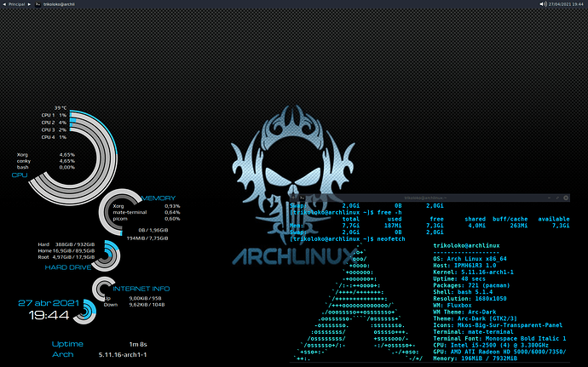Click the terminal window title bar text
This screenshot has width=588, height=367.
coord(425,198)
